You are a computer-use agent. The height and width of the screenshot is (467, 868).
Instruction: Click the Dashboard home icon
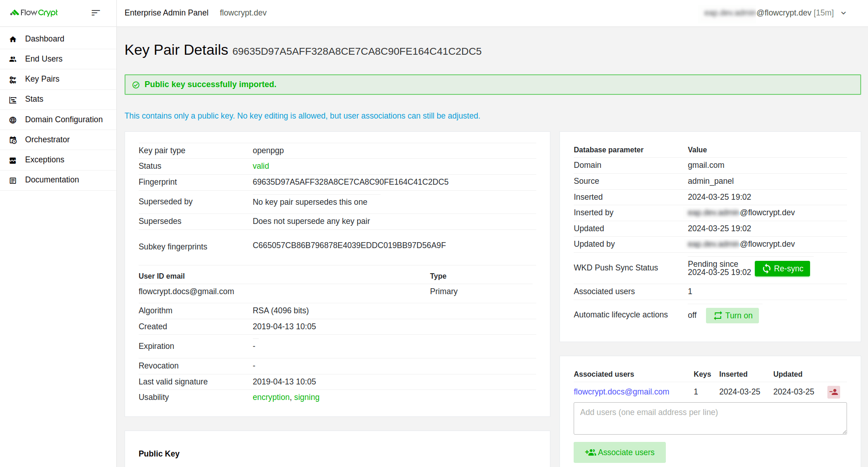coord(13,39)
